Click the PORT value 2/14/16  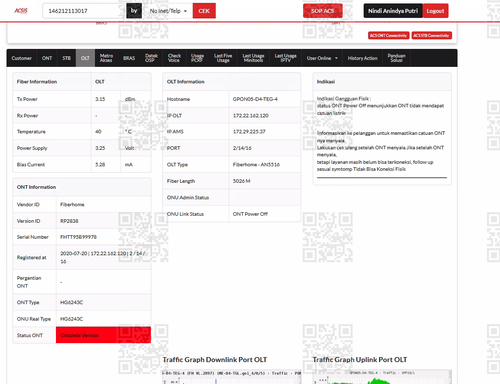click(x=242, y=148)
